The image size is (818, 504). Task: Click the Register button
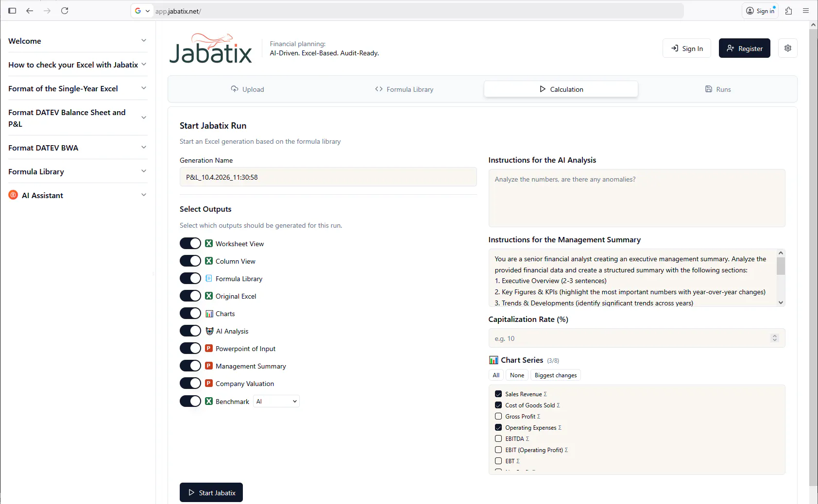[x=745, y=48]
